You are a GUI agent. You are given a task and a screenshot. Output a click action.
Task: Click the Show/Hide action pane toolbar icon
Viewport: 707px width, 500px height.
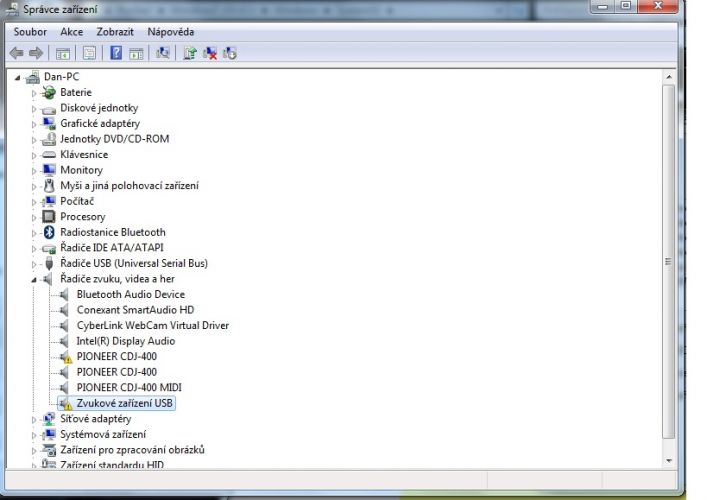pos(136,54)
